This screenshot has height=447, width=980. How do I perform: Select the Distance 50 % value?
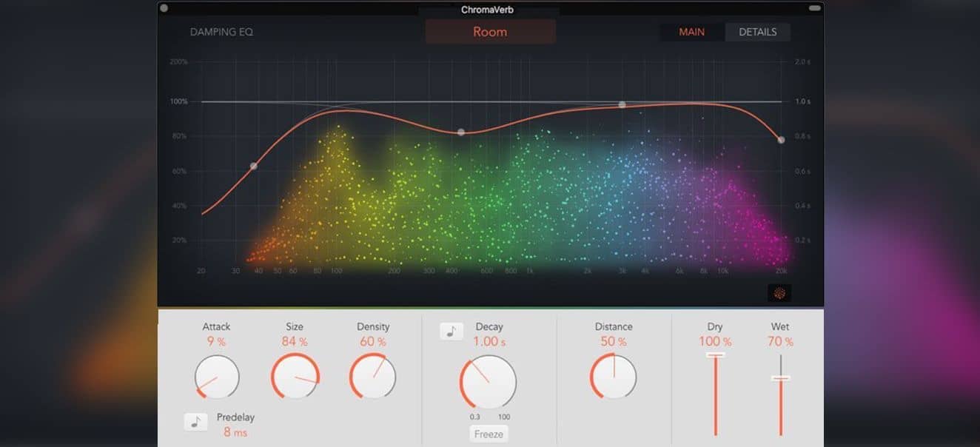click(x=614, y=342)
